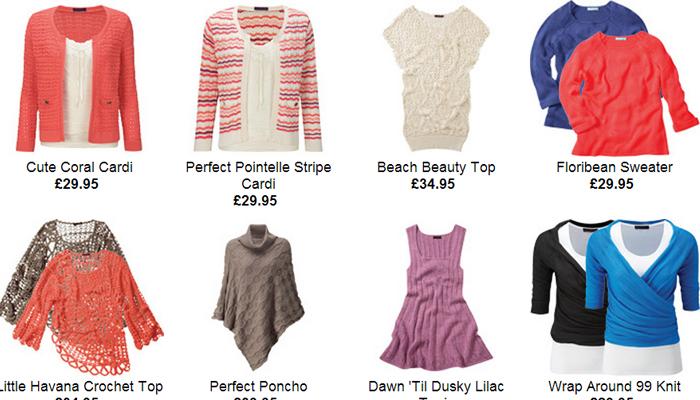
Task: Select the Perfect Pointelle Stripe Cardi image
Action: point(258,79)
